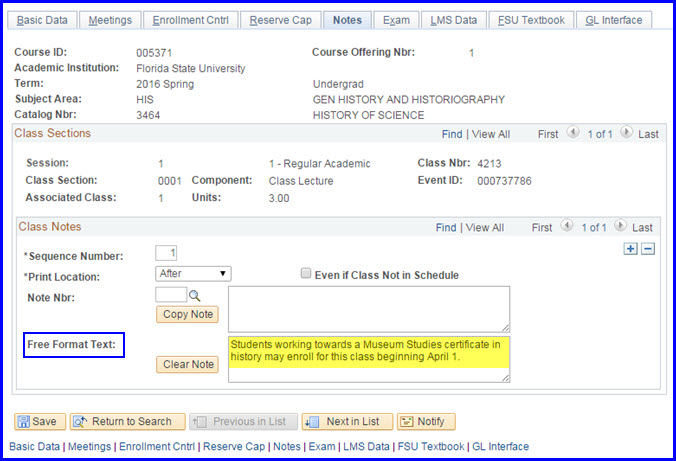This screenshot has height=461, width=676.
Task: Click the Next in List button
Action: point(347,421)
